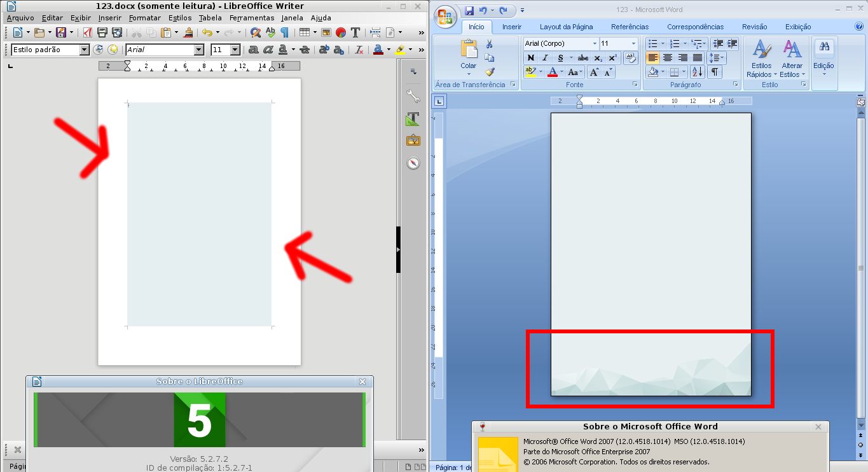
Task: Open Ferramentas menu in LibreOffice Writer
Action: (252, 18)
